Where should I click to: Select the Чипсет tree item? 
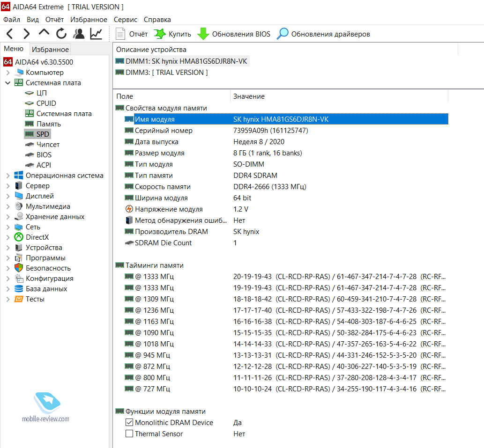coord(48,145)
